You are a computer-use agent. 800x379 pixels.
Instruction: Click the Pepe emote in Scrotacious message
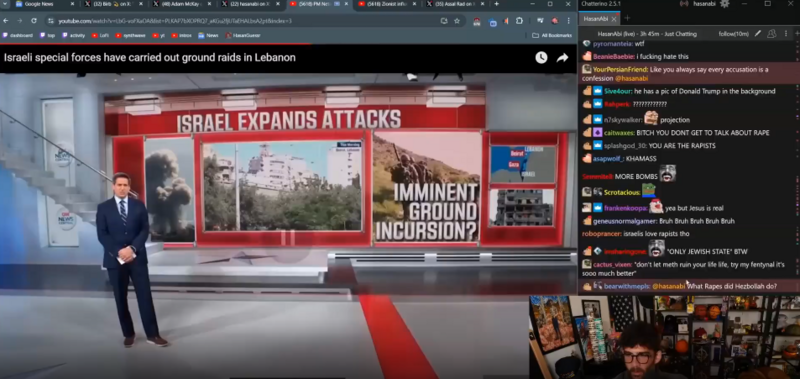pos(648,191)
